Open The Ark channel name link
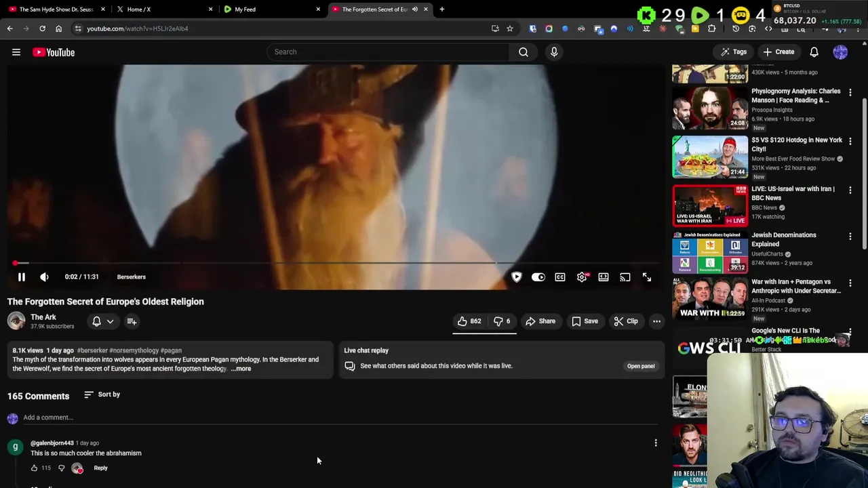This screenshot has width=868, height=488. click(43, 317)
